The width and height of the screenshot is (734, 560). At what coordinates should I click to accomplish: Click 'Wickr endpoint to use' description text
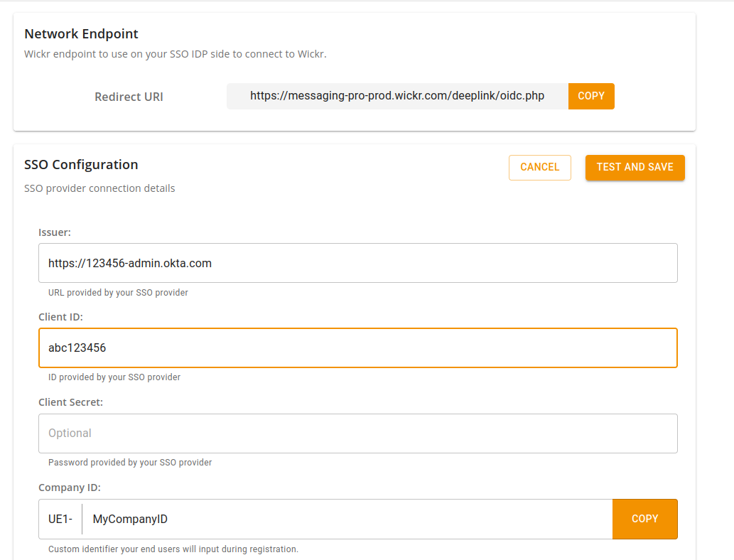175,54
